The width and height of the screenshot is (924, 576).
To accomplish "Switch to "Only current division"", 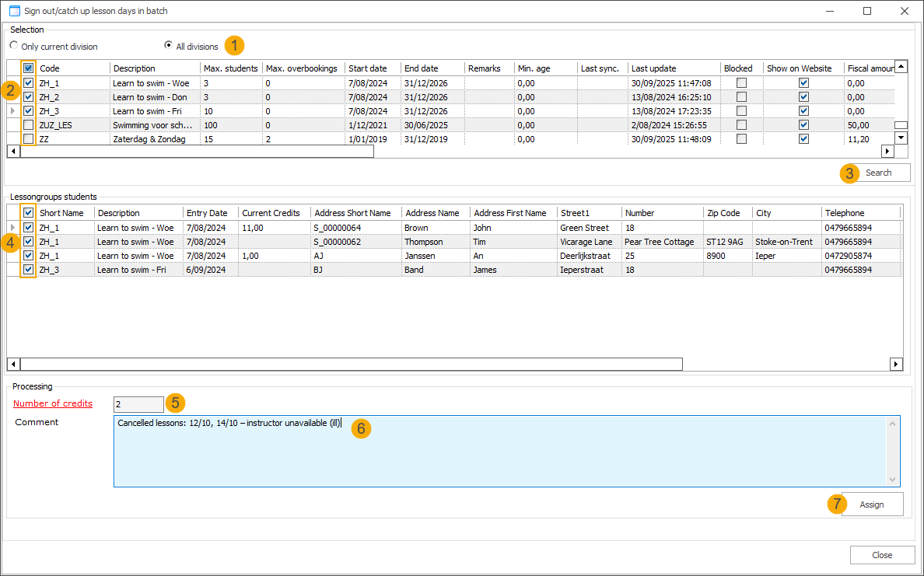I will (x=13, y=46).
